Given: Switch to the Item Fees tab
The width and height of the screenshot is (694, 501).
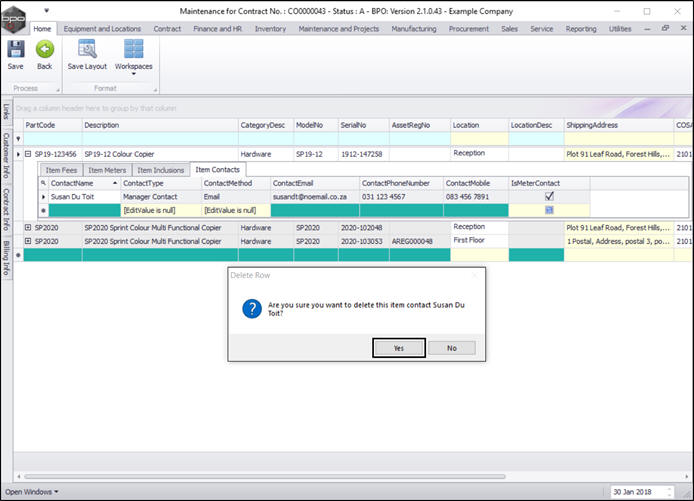Looking at the screenshot, I should tap(62, 170).
